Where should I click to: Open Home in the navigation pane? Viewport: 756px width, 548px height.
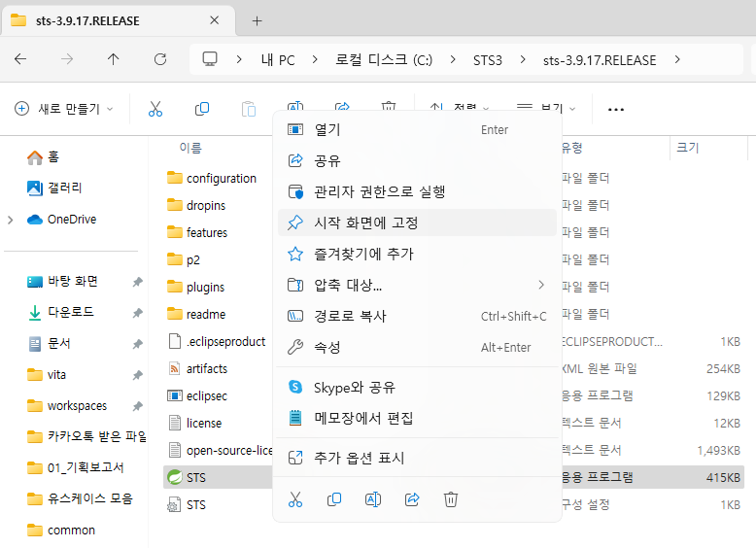[43, 156]
